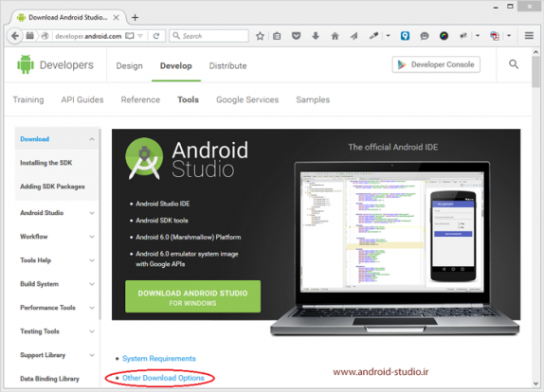Image resolution: width=544 pixels, height=392 pixels.
Task: Click the page vertical scrollbar thumb
Action: pos(536,72)
